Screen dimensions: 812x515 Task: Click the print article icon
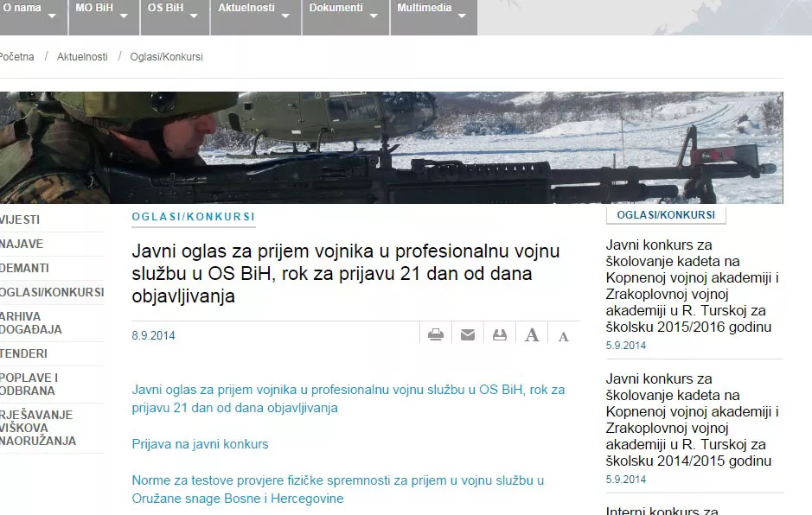point(436,335)
